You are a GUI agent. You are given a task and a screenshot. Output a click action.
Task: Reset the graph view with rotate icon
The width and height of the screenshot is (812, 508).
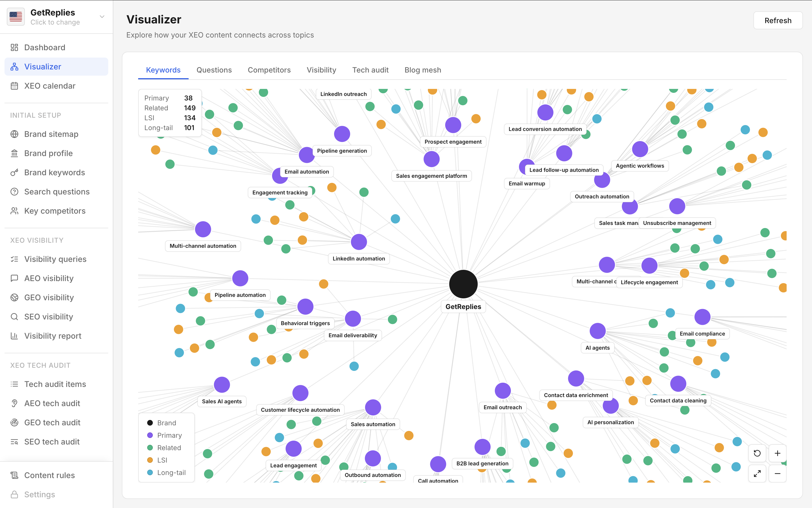[x=757, y=453]
